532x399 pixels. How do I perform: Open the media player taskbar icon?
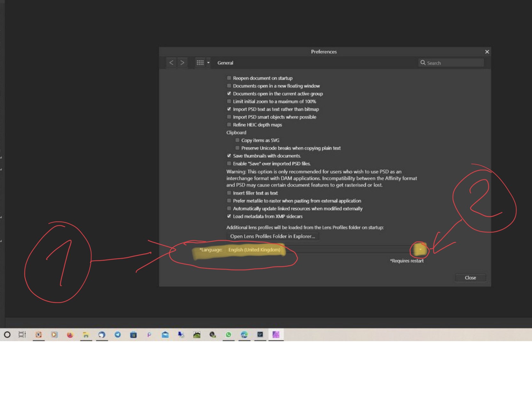point(54,335)
